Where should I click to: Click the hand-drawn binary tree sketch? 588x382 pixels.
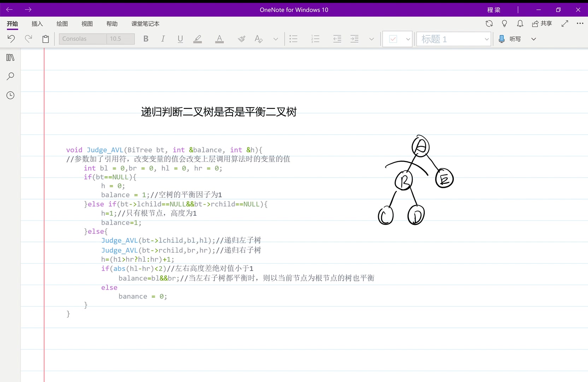coord(416,180)
